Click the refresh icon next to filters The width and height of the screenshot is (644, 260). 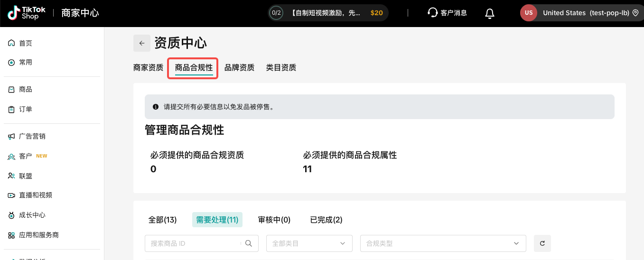[542, 243]
